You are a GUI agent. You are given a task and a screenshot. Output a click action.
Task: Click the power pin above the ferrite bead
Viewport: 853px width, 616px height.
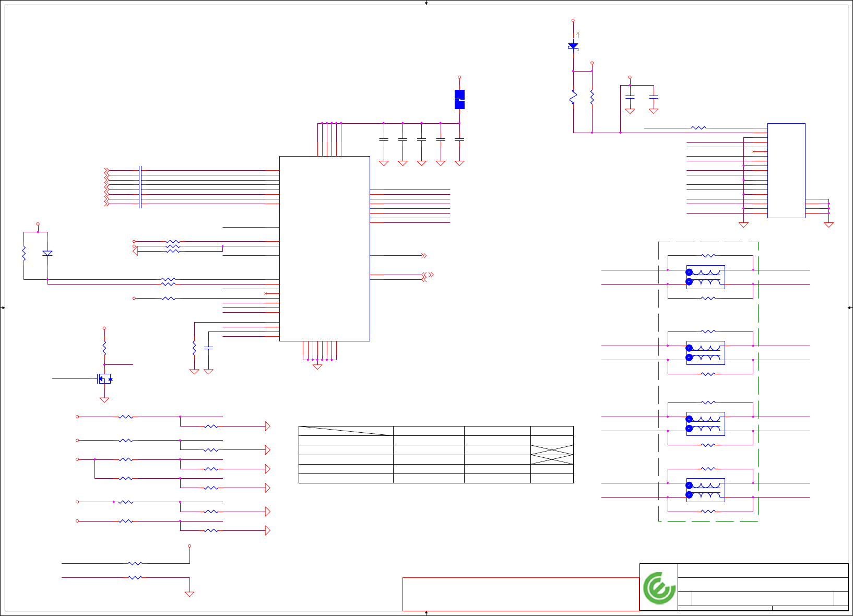(x=459, y=77)
